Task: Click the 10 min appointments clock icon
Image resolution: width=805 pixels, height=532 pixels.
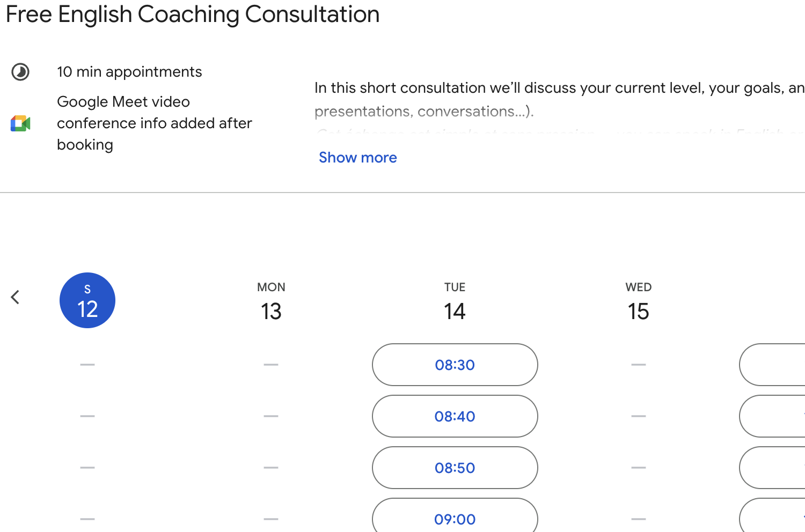Action: click(x=20, y=71)
